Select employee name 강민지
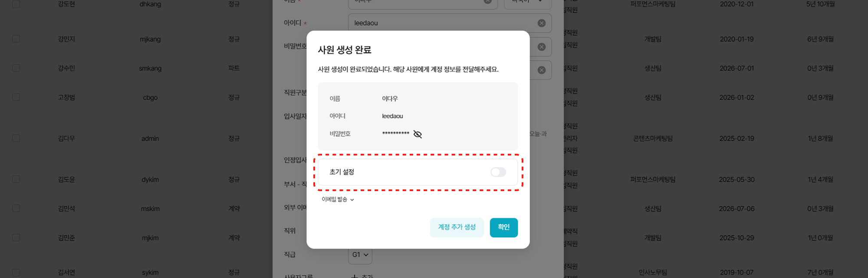This screenshot has height=278, width=868. [66, 39]
